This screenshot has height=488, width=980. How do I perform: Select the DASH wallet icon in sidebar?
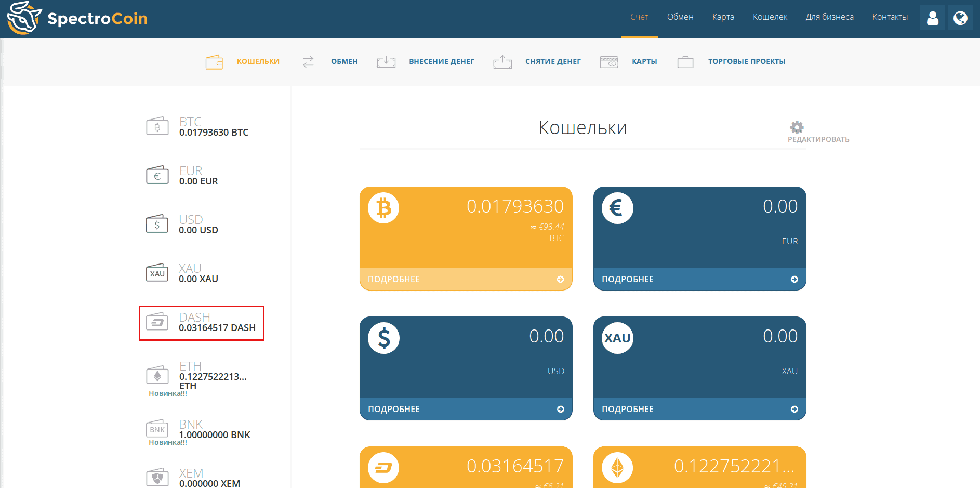tap(157, 322)
